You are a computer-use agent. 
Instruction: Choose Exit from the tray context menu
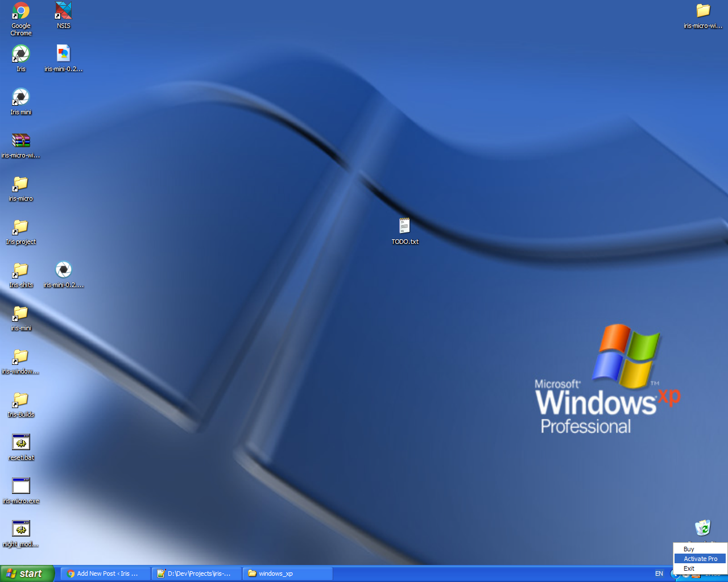click(700, 568)
